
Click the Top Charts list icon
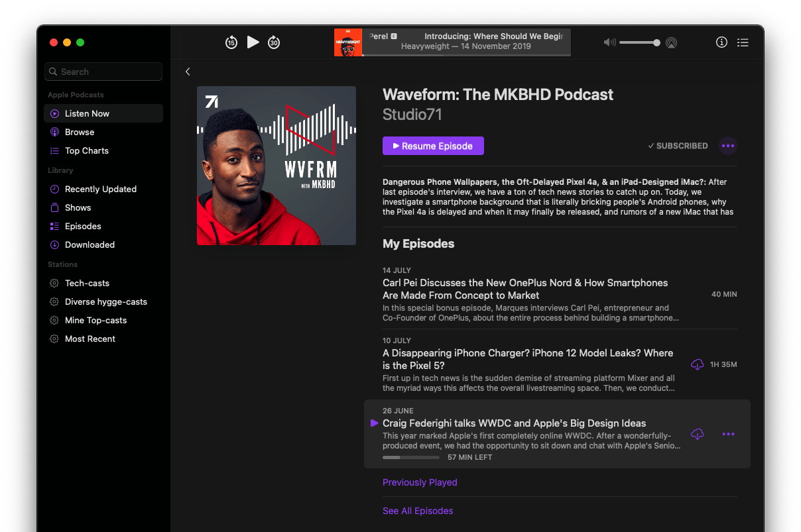pos(54,151)
